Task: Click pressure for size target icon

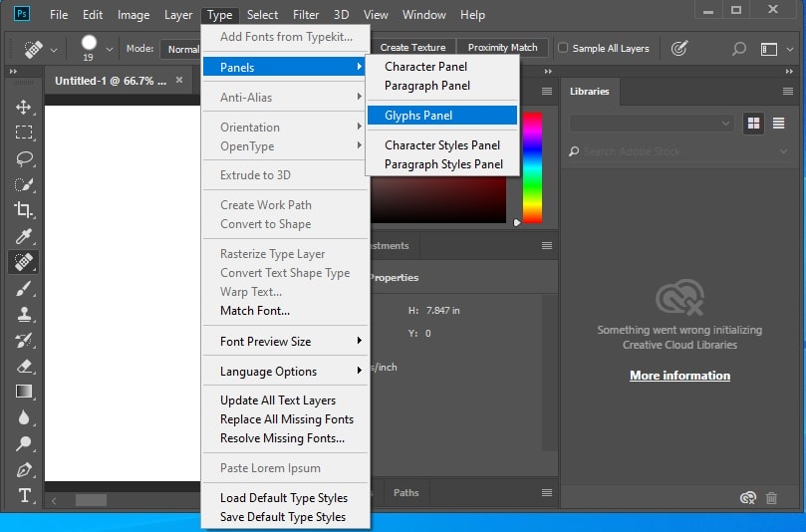Action: pos(679,48)
